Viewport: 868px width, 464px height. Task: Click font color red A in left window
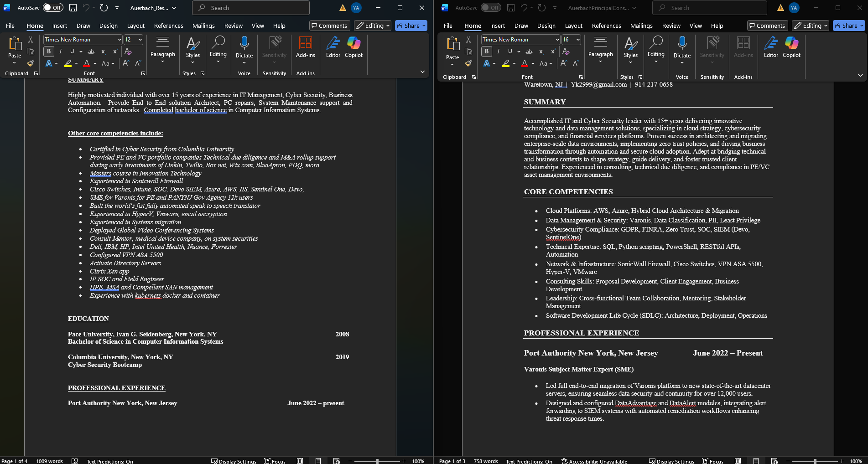[x=87, y=63]
